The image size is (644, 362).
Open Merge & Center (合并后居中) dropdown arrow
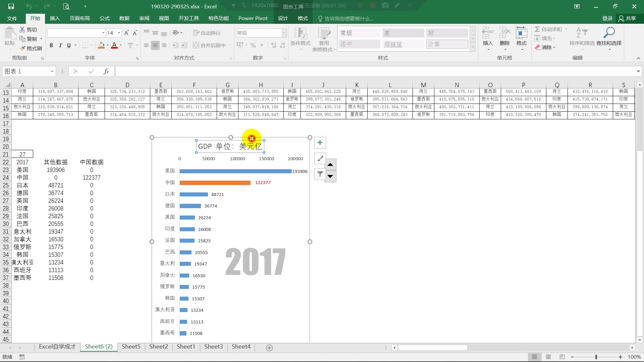(230, 45)
